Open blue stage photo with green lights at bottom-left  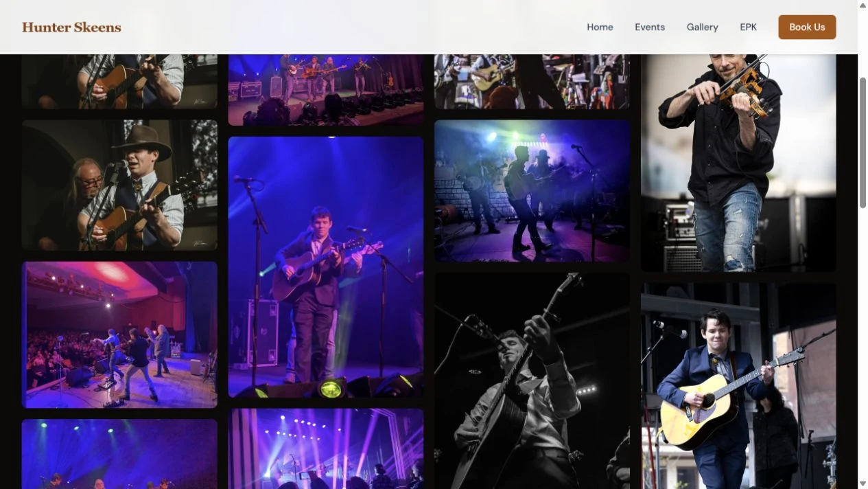pyautogui.click(x=119, y=454)
